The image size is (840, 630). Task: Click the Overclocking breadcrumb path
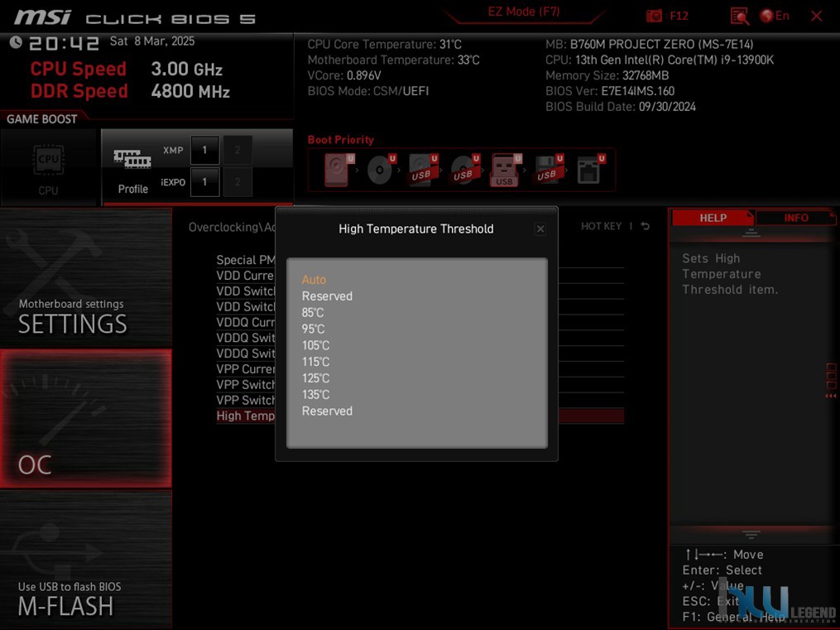232,227
